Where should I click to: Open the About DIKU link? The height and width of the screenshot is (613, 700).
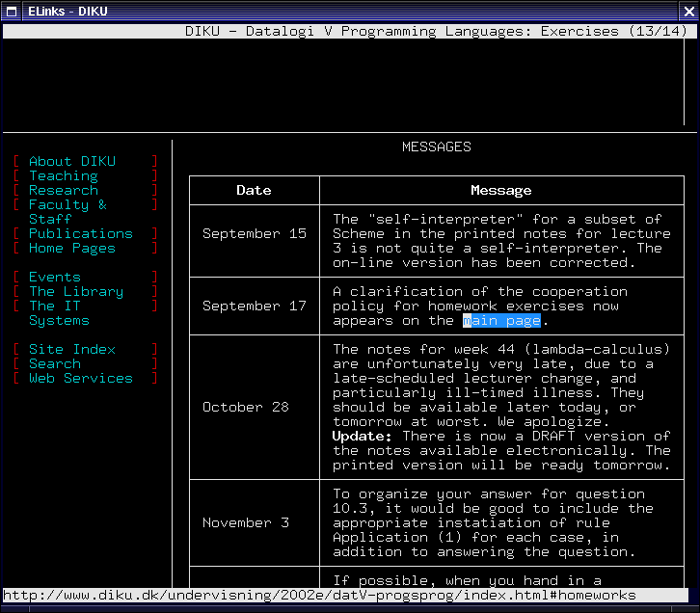click(x=72, y=161)
